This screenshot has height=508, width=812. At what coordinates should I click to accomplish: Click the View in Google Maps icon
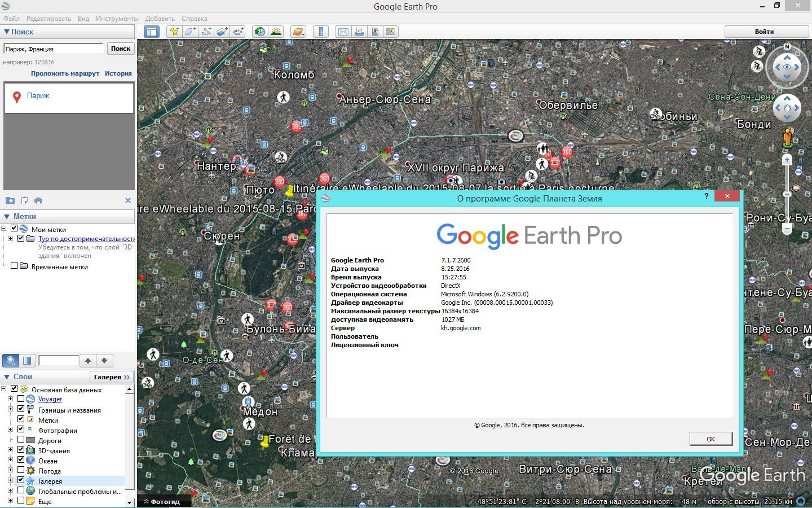tap(390, 32)
